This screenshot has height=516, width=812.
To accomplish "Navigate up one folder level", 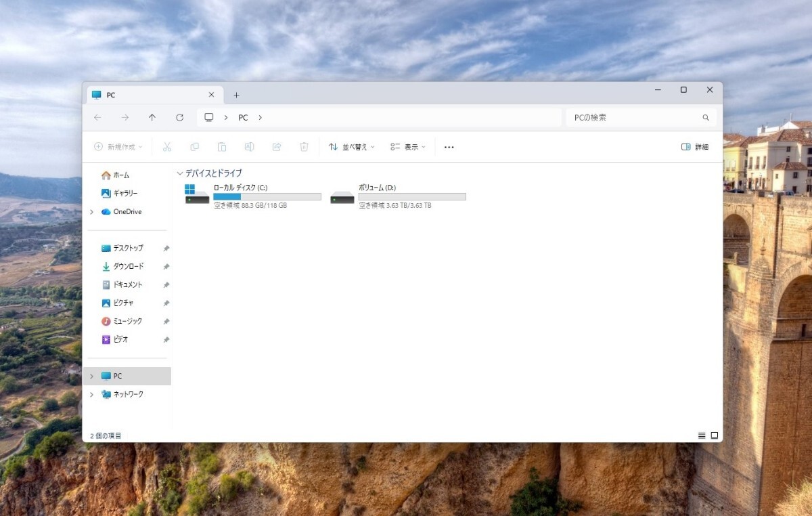I will click(x=152, y=117).
